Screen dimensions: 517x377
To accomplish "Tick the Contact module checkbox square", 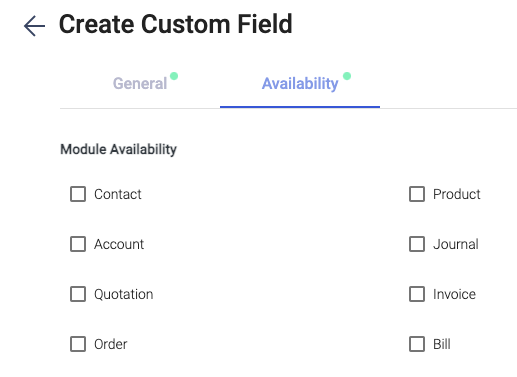I will coord(78,194).
